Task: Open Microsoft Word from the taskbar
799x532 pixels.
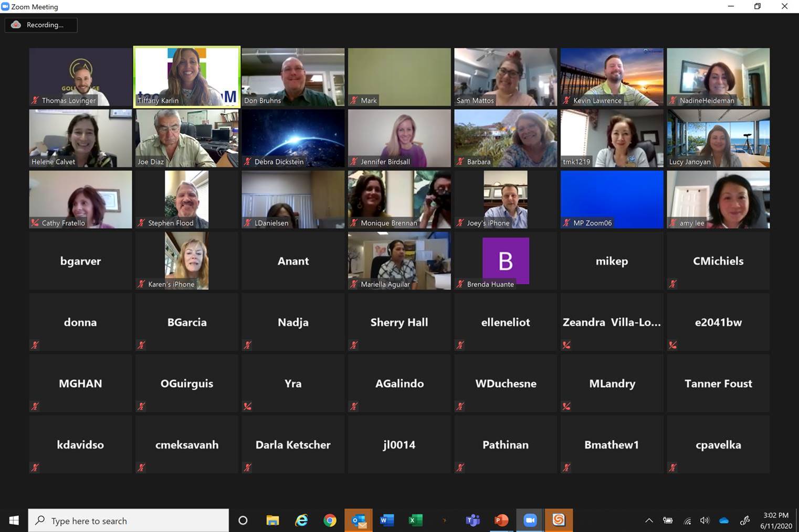Action: tap(387, 520)
